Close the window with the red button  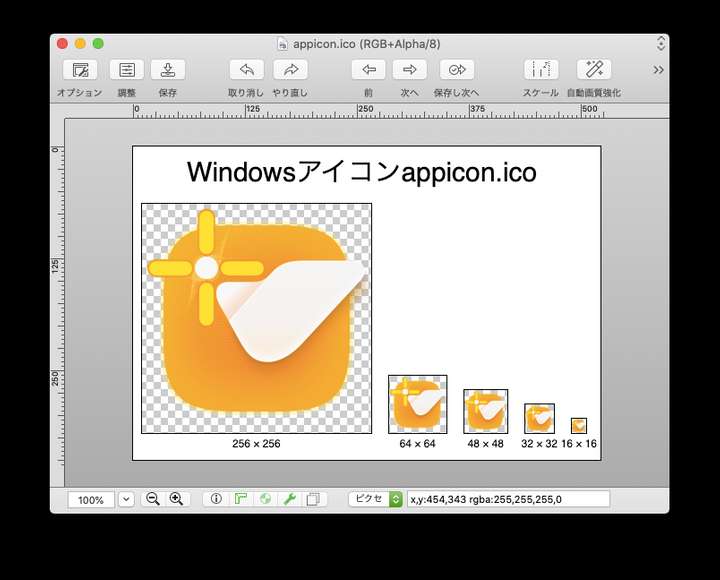(62, 44)
